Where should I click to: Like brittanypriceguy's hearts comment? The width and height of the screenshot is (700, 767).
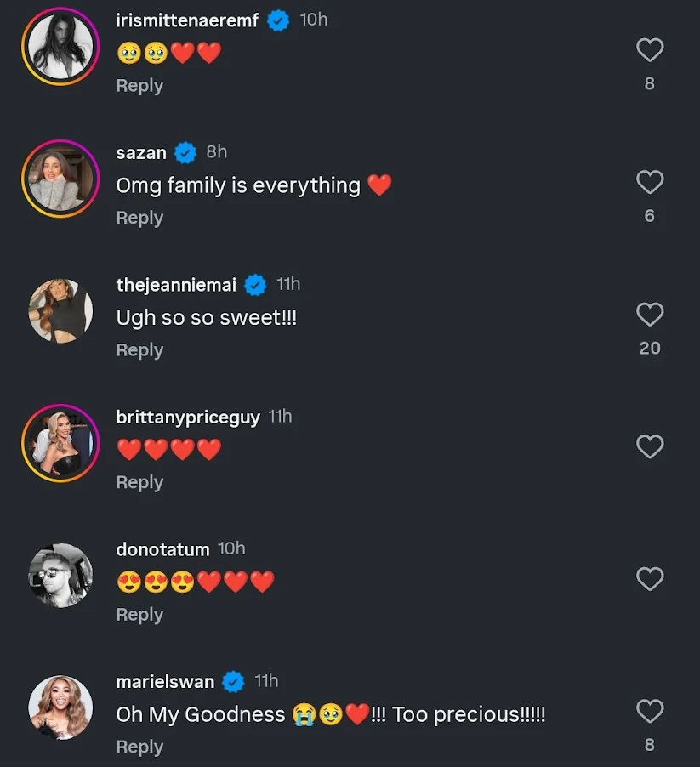[650, 446]
